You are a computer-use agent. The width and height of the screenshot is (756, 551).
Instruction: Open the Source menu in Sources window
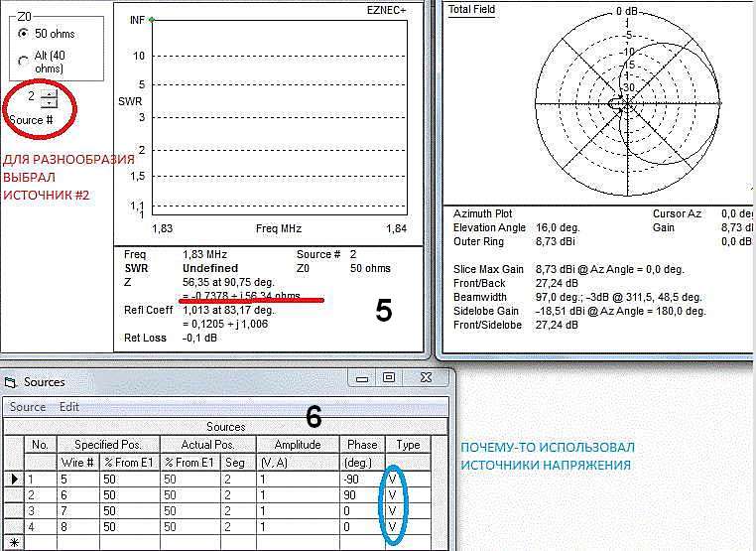point(28,407)
